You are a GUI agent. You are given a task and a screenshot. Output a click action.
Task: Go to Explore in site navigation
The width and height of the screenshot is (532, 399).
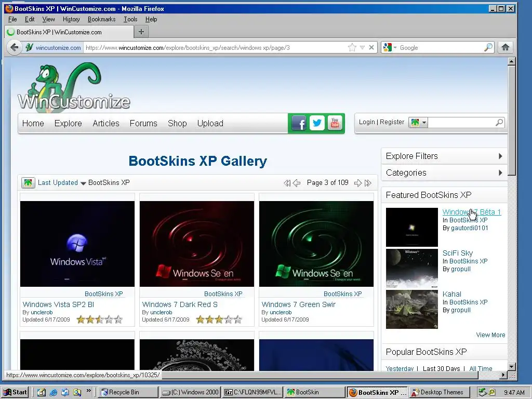68,123
